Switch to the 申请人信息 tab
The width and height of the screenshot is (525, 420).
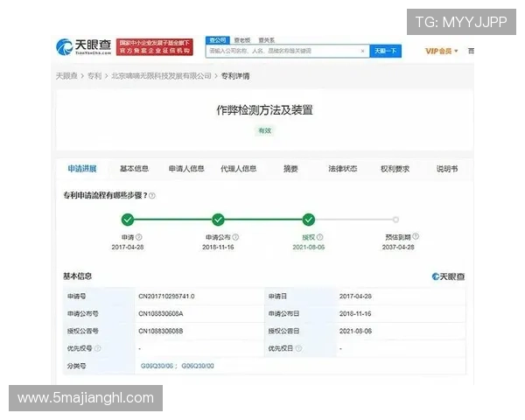186,169
